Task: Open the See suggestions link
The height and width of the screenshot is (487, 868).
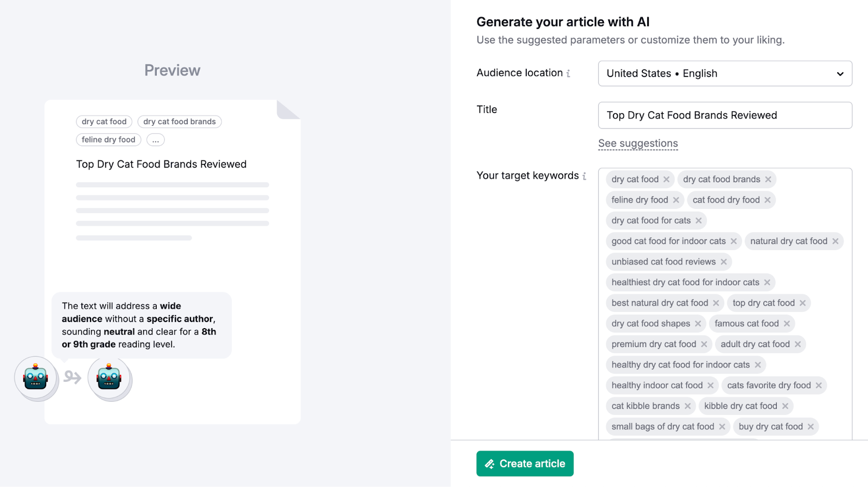Action: pyautogui.click(x=638, y=144)
